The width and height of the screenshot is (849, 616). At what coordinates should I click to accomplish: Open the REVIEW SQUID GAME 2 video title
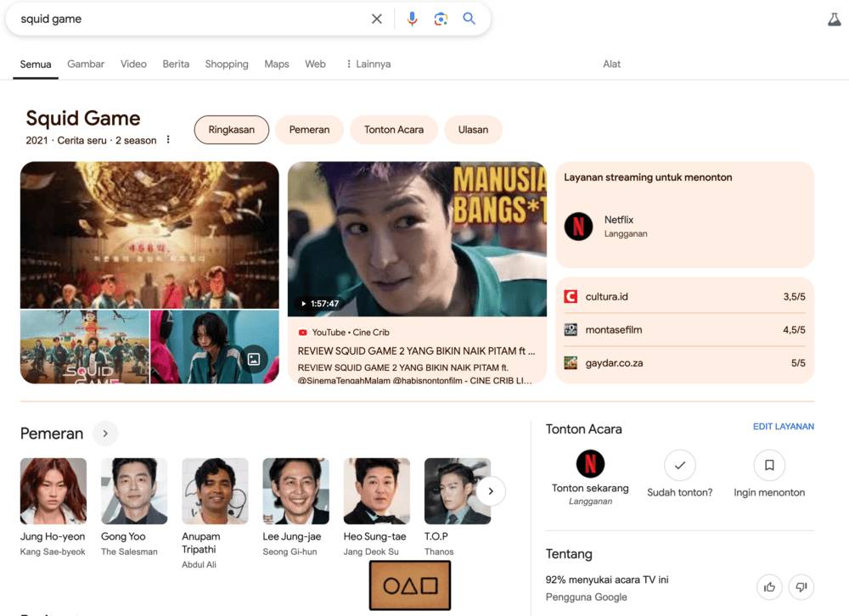pyautogui.click(x=416, y=350)
